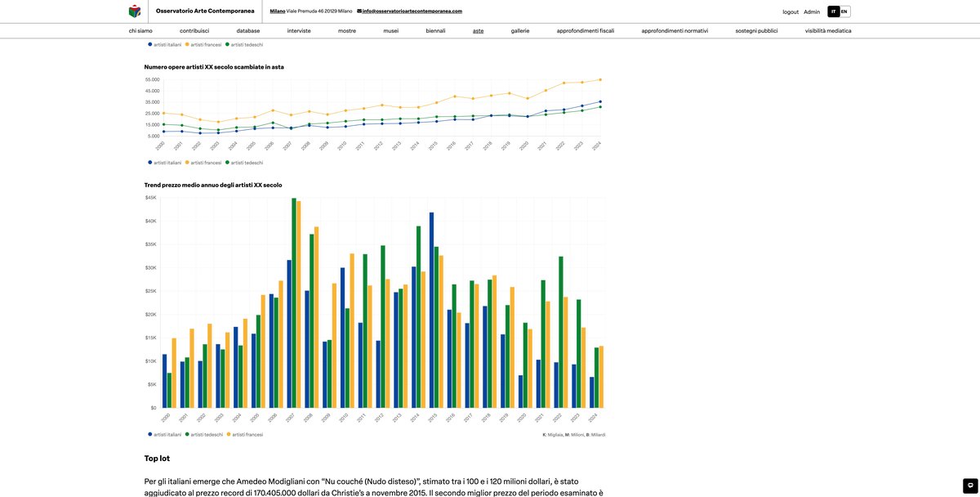Click the Osservatorio colorful cube logo
980x497 pixels.
135,11
